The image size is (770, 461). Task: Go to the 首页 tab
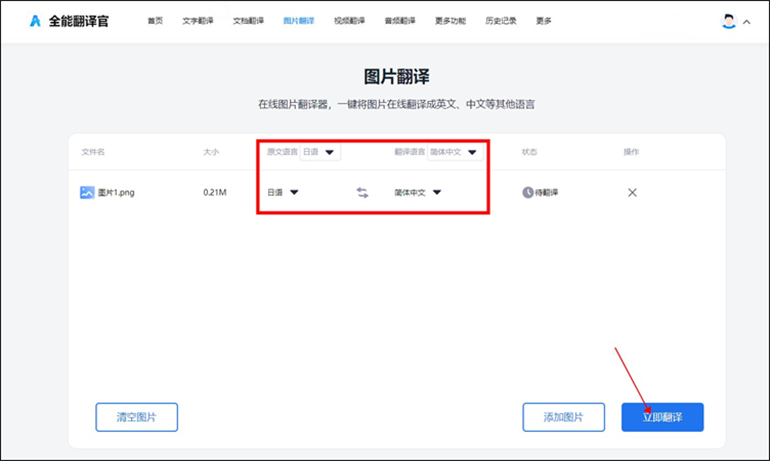155,21
